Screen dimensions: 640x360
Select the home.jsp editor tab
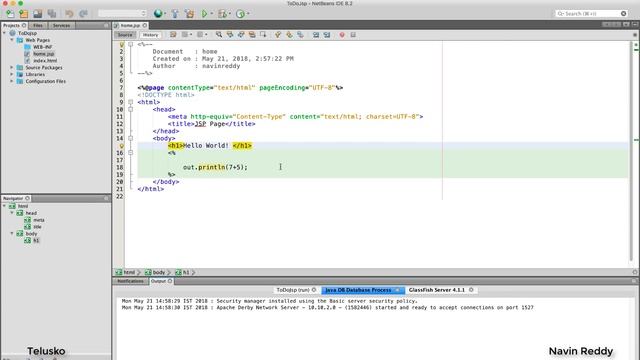[x=130, y=25]
